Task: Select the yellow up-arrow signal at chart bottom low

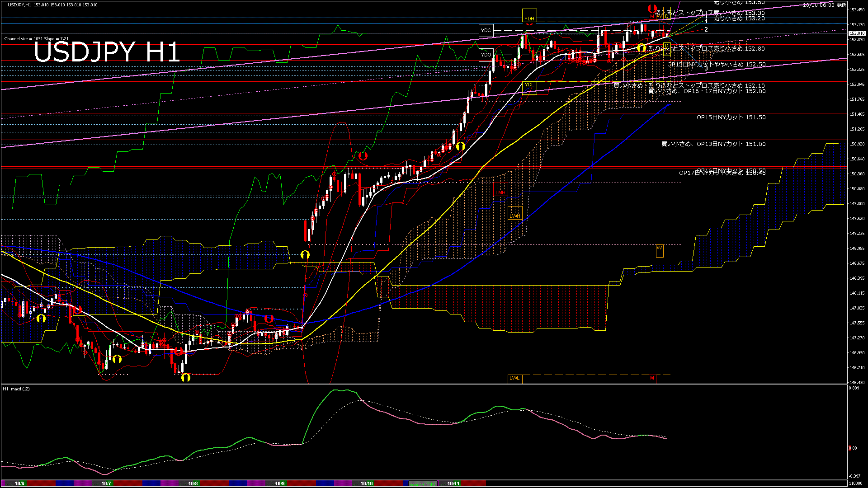Action: tap(186, 377)
